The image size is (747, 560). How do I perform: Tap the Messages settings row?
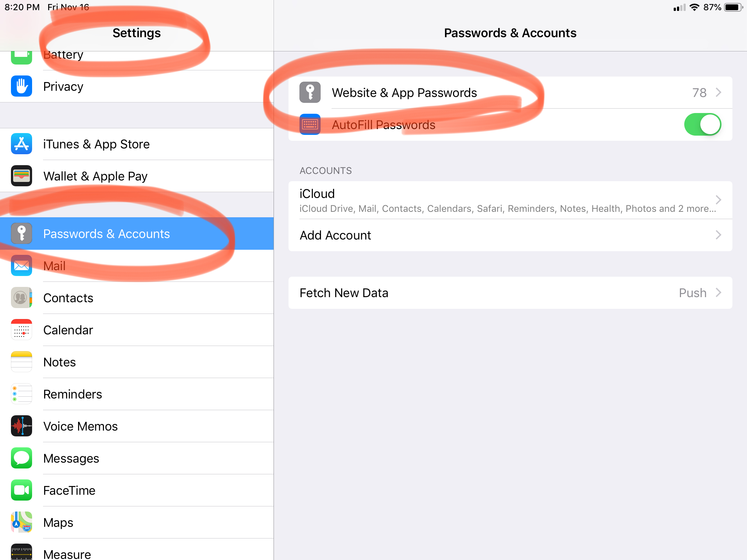[71, 458]
